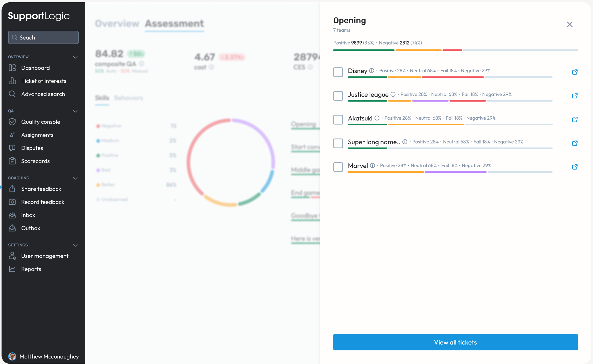Screen dimensions: 593x364
Task: Open external link icon for Disney team
Action: click(575, 72)
